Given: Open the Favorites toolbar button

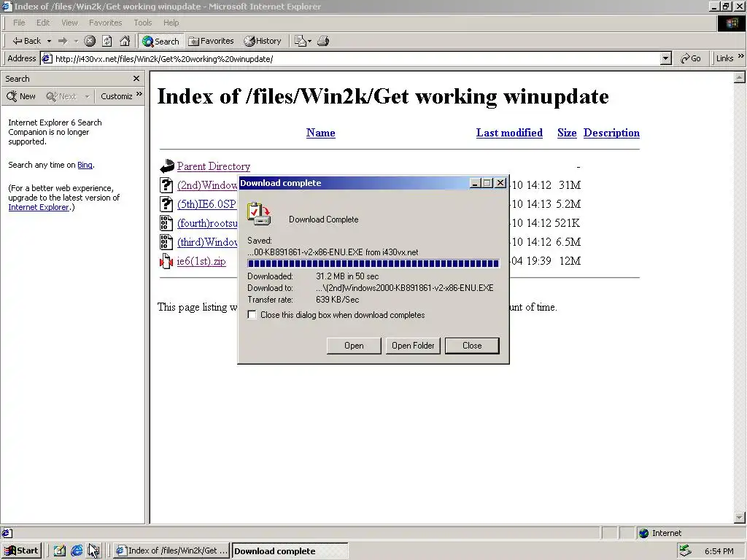Looking at the screenshot, I should pos(211,41).
